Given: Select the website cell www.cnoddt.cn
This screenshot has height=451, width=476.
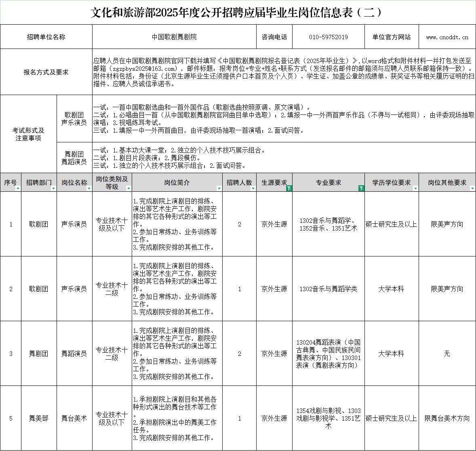Looking at the screenshot, I should point(447,37).
